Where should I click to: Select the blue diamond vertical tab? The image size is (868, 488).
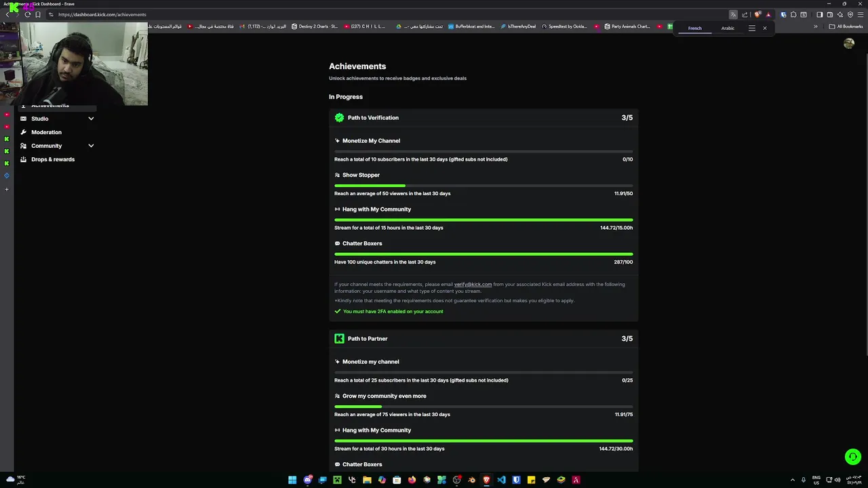click(x=7, y=176)
